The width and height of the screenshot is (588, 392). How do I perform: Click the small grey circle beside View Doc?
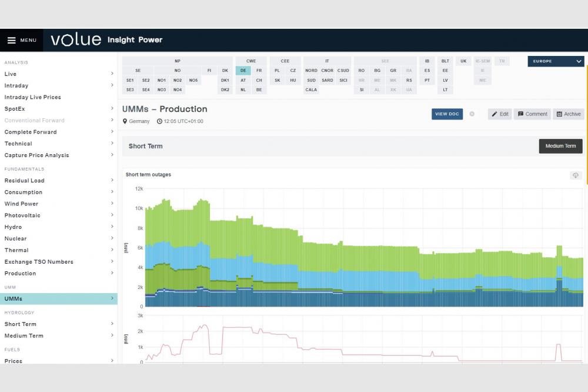(472, 114)
